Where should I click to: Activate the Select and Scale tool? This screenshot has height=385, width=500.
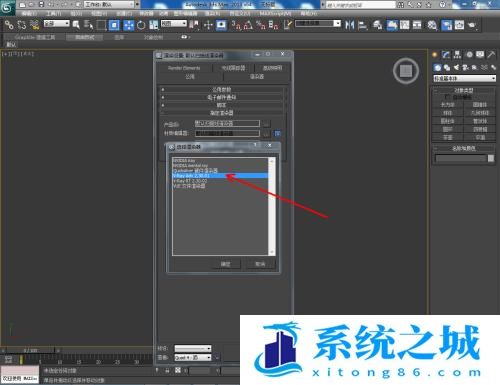[153, 25]
